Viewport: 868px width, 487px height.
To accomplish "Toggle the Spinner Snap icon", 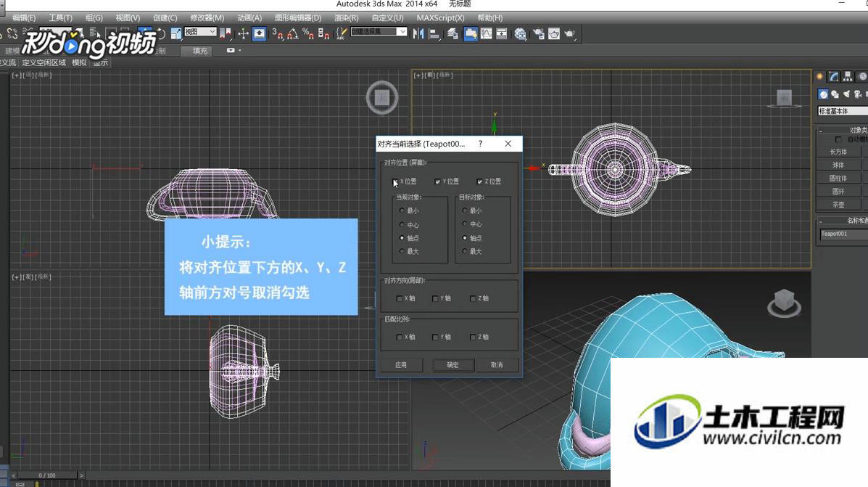I will (324, 34).
